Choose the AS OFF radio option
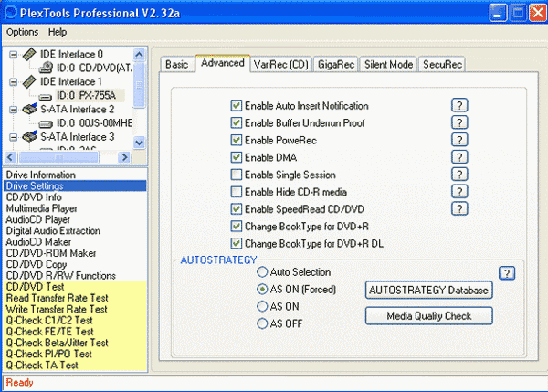548x392 pixels. tap(262, 323)
